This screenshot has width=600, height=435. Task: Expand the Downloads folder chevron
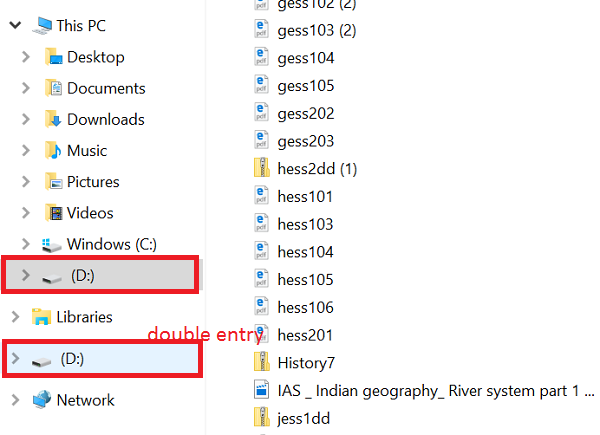click(x=26, y=119)
